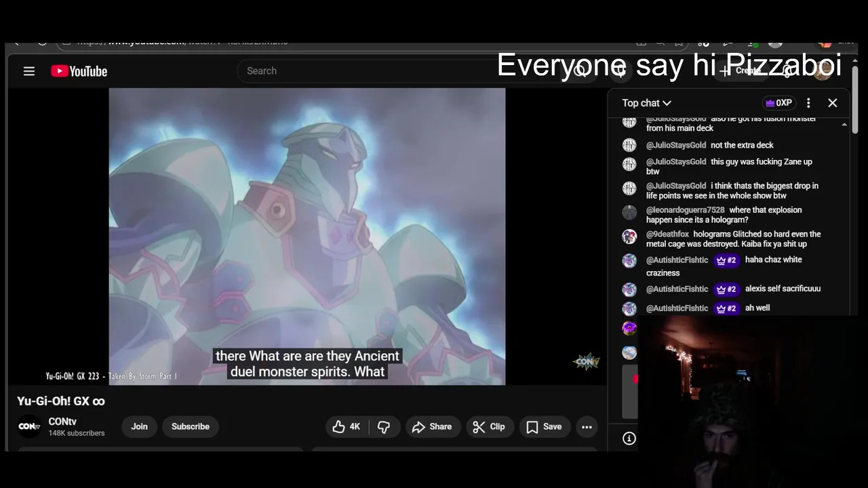Clip the video with scissors button
Viewport: 868px width, 488px height.
(x=489, y=426)
